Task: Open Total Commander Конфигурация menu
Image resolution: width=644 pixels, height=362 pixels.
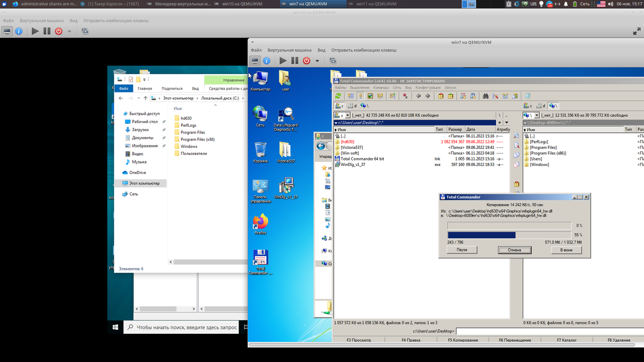Action: point(428,87)
